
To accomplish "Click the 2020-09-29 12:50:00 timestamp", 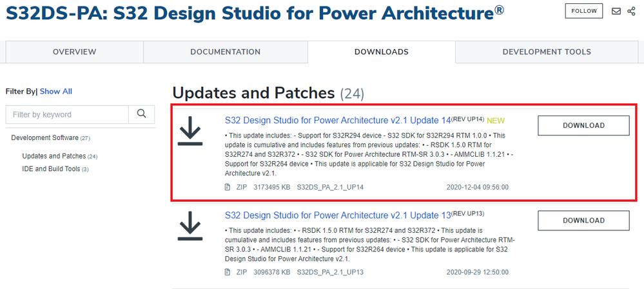I will [x=478, y=272].
